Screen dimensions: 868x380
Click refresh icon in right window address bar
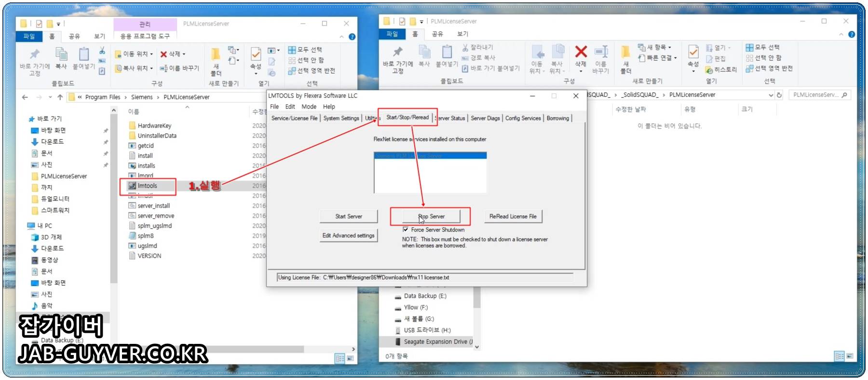[x=779, y=95]
